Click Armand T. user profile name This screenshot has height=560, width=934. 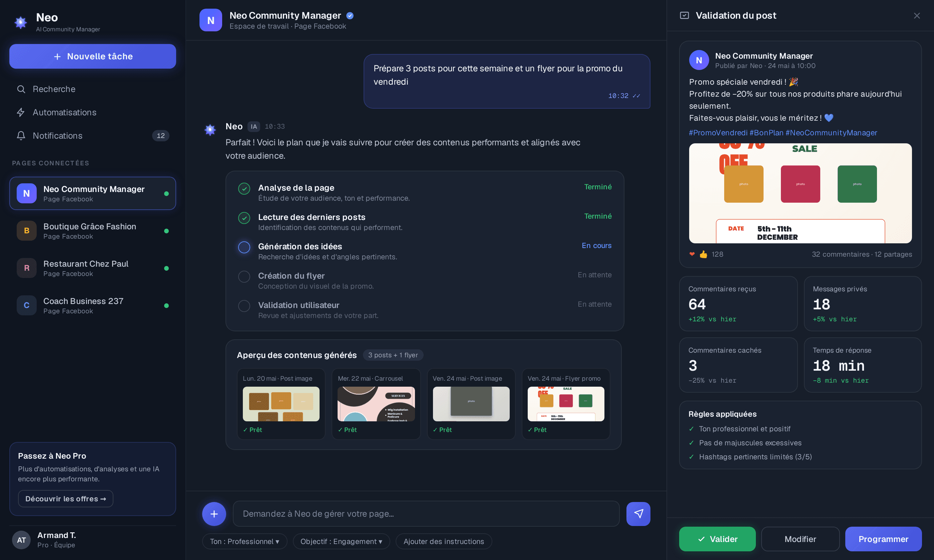(57, 535)
